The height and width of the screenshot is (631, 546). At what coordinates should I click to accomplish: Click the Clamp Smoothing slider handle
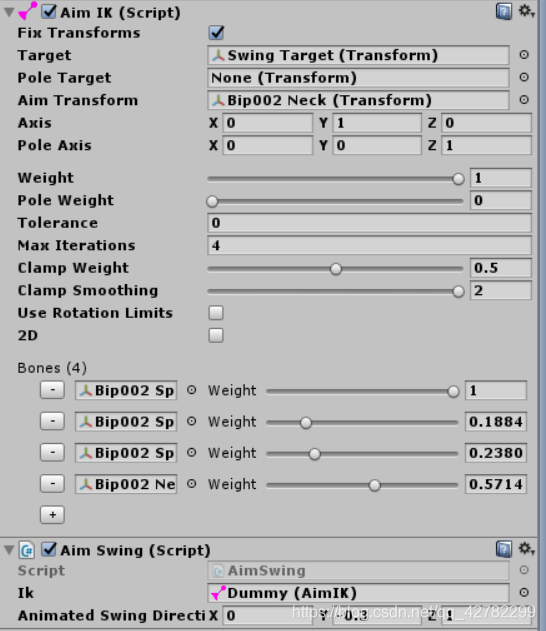(458, 291)
